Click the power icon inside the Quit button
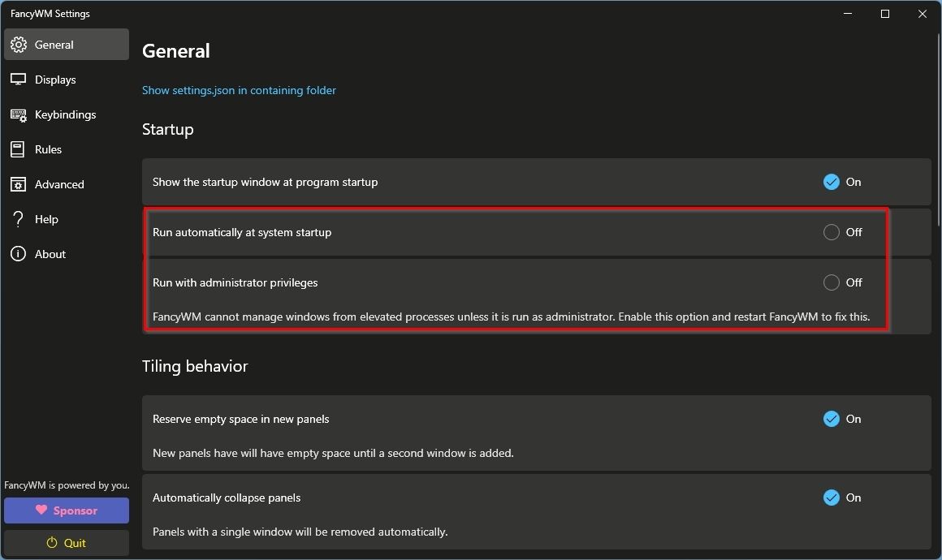 click(51, 542)
